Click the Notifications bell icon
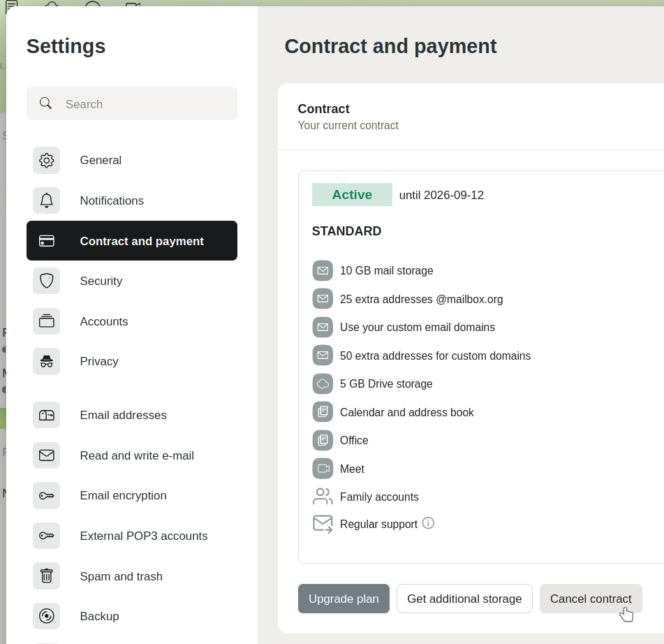This screenshot has height=644, width=664. [47, 200]
